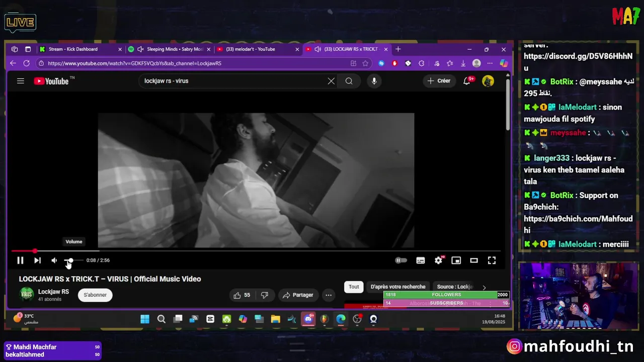Enable theater mode view
The width and height of the screenshot is (644, 362).
474,260
